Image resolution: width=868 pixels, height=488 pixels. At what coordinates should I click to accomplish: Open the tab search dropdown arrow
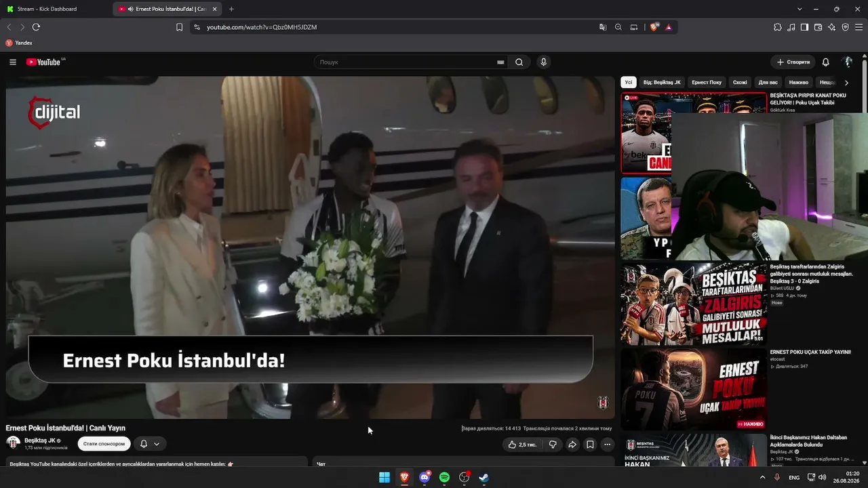point(800,9)
